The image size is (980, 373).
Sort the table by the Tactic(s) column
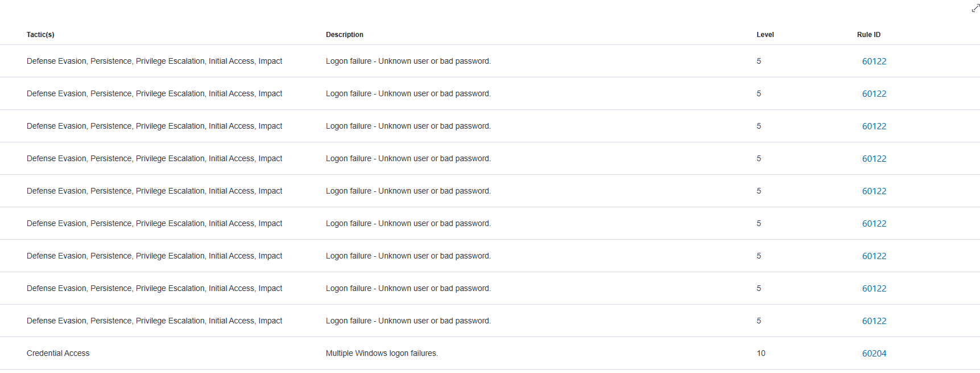pos(40,34)
